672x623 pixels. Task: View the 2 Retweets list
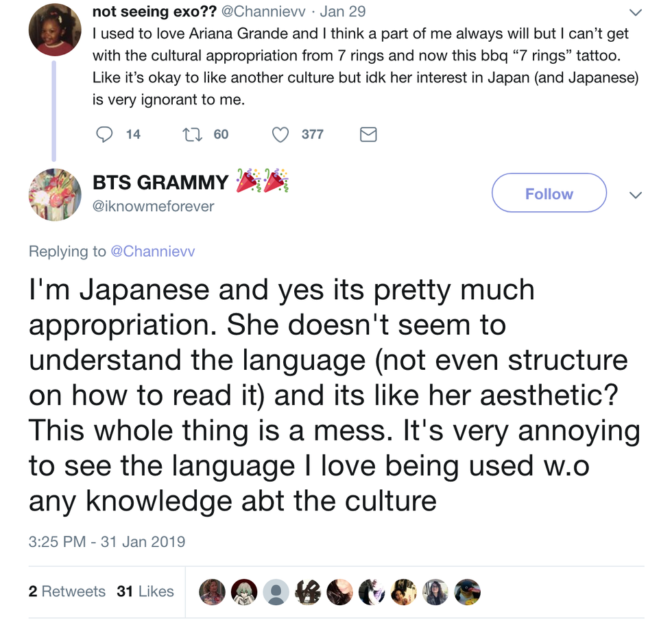pos(67,591)
